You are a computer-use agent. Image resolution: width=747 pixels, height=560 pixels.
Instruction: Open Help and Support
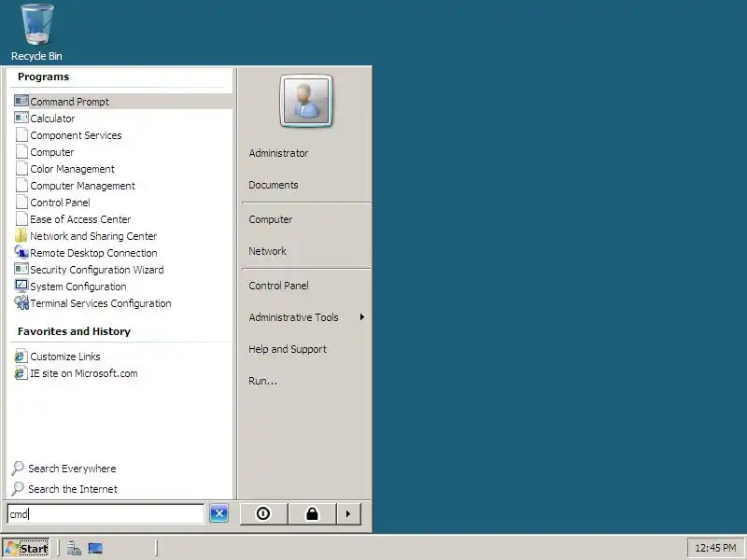pos(288,349)
